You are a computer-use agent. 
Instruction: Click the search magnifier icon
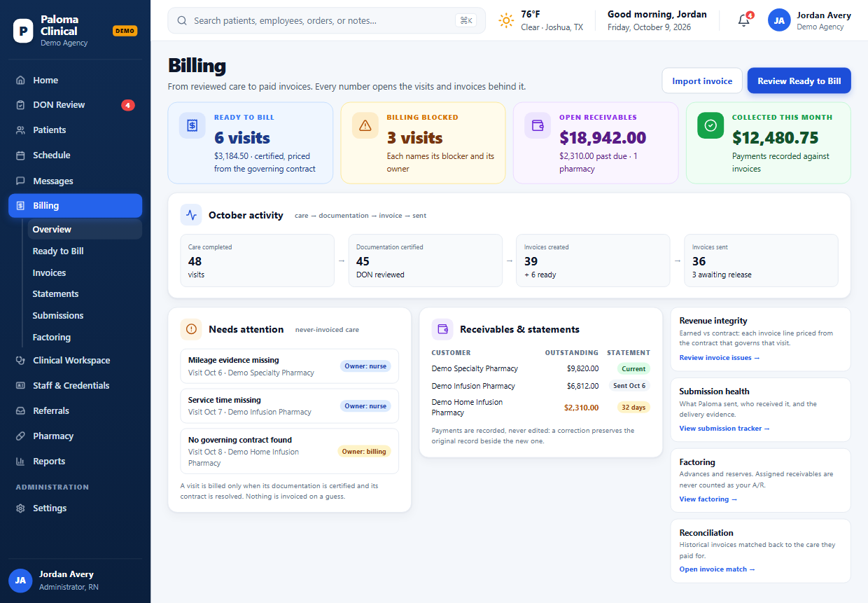pos(182,21)
